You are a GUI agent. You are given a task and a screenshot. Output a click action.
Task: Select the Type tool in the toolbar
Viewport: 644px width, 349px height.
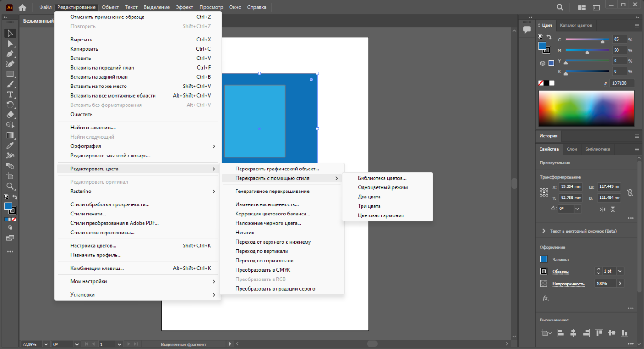click(10, 94)
